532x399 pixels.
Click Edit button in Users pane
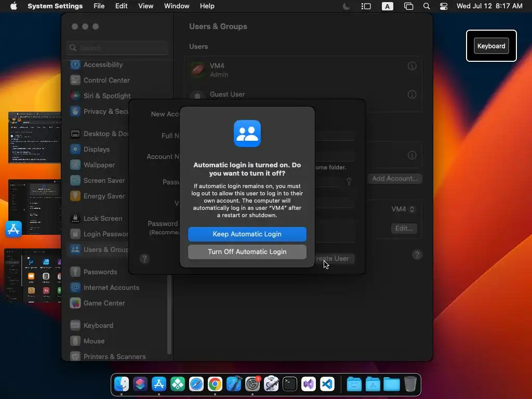coord(404,229)
